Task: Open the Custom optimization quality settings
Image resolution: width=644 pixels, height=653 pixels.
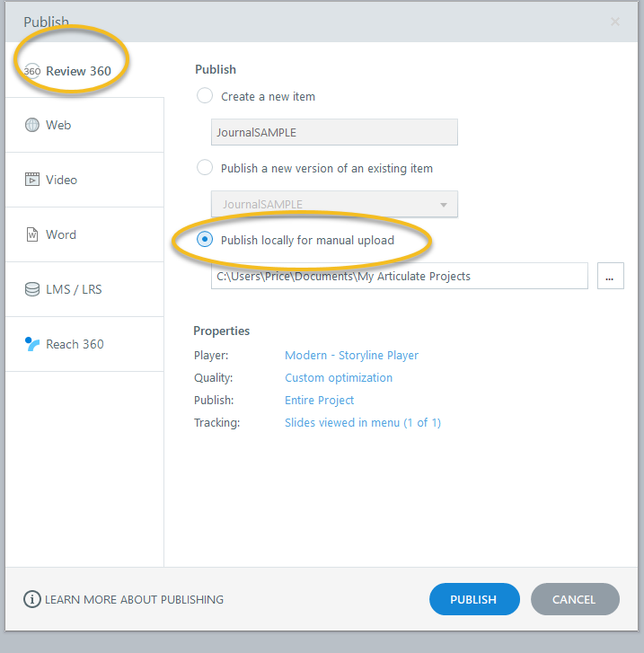Action: click(x=339, y=378)
